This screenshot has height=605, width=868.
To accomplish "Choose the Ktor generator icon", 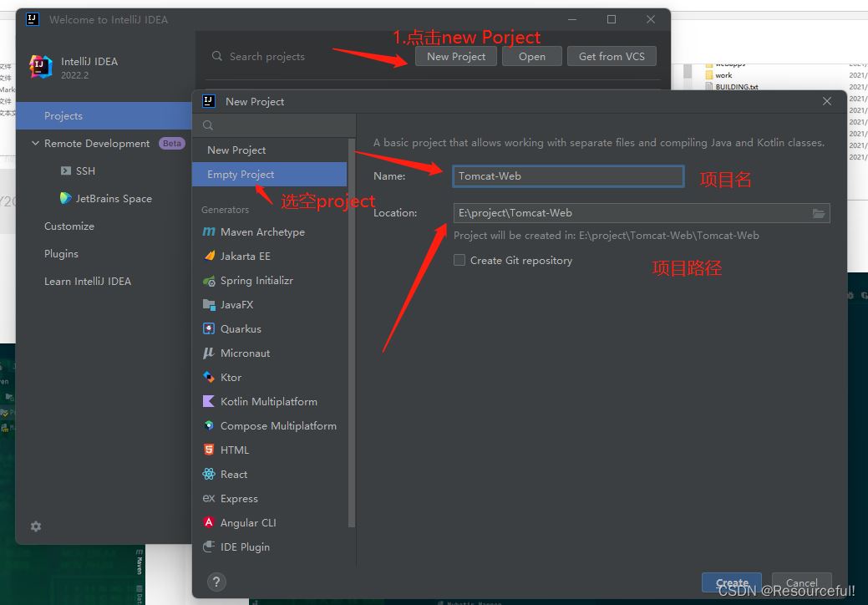I will point(209,377).
